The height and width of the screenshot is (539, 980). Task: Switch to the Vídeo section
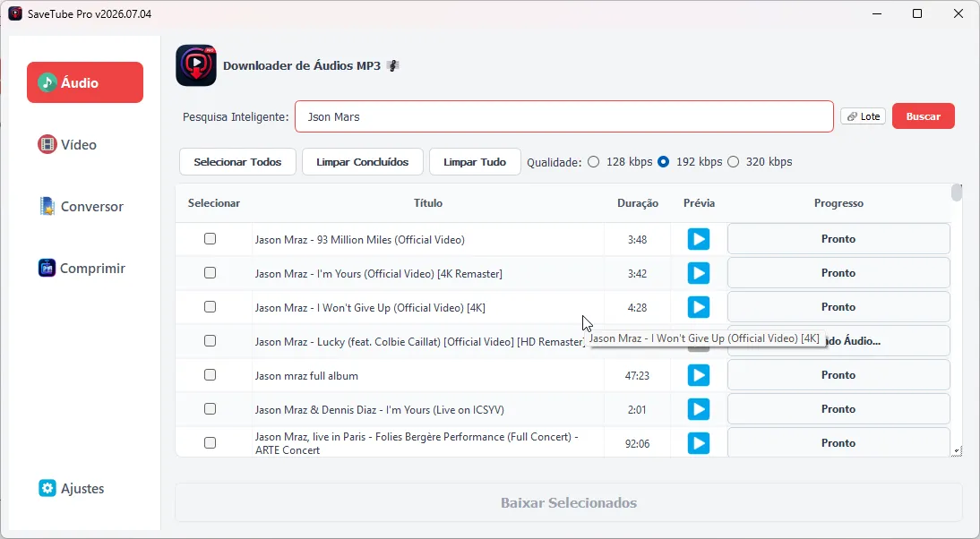67,144
